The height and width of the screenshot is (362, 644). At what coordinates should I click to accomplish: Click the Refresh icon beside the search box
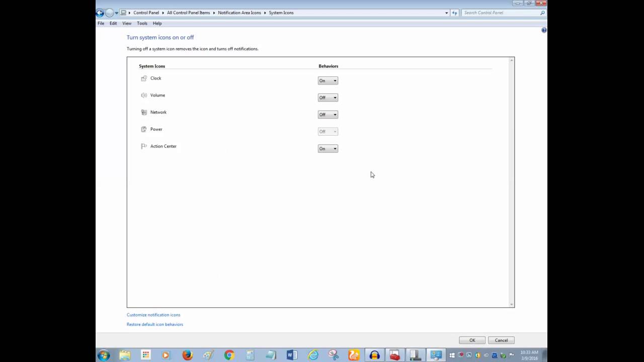[454, 13]
